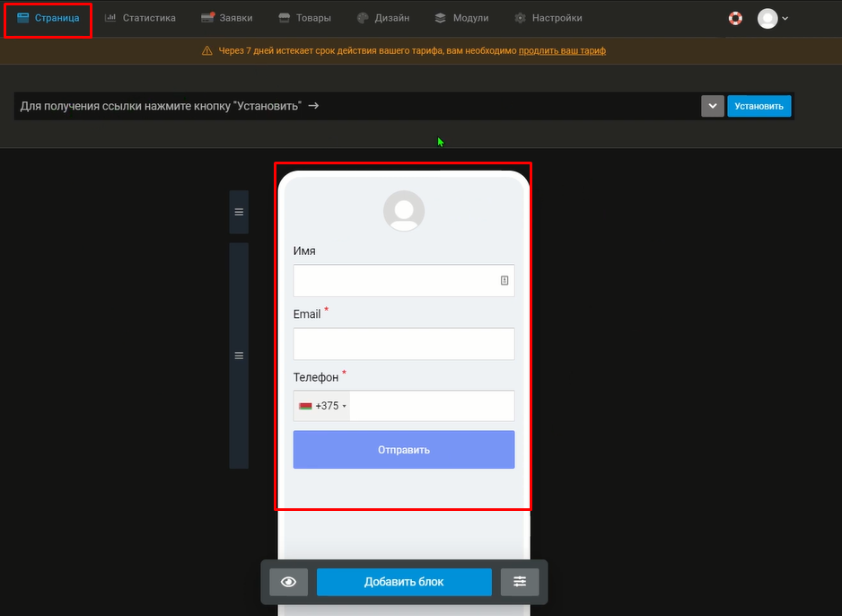Screen dimensions: 842x616
Task: Click the lower form block drag handle
Action: [x=239, y=356]
